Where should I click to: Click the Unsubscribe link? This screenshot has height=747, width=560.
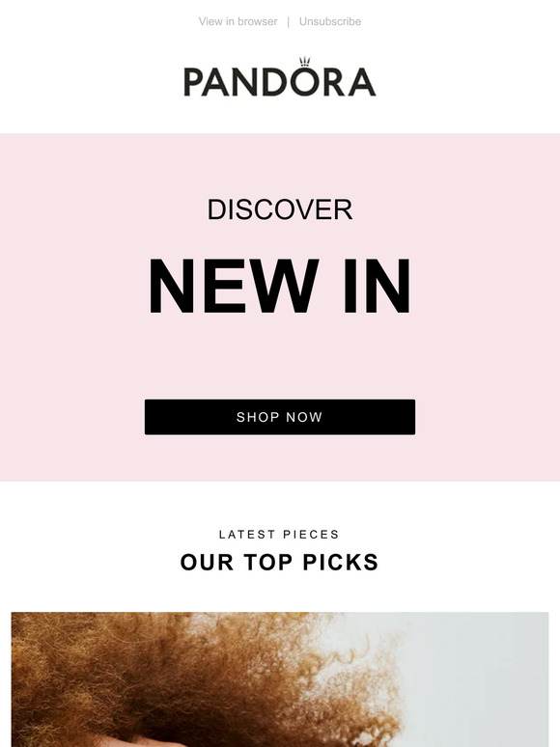330,21
